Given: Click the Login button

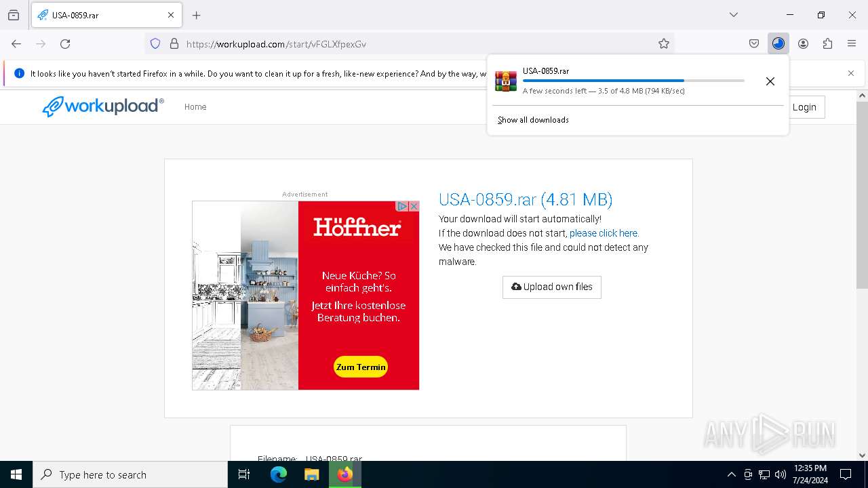Looking at the screenshot, I should click(804, 107).
